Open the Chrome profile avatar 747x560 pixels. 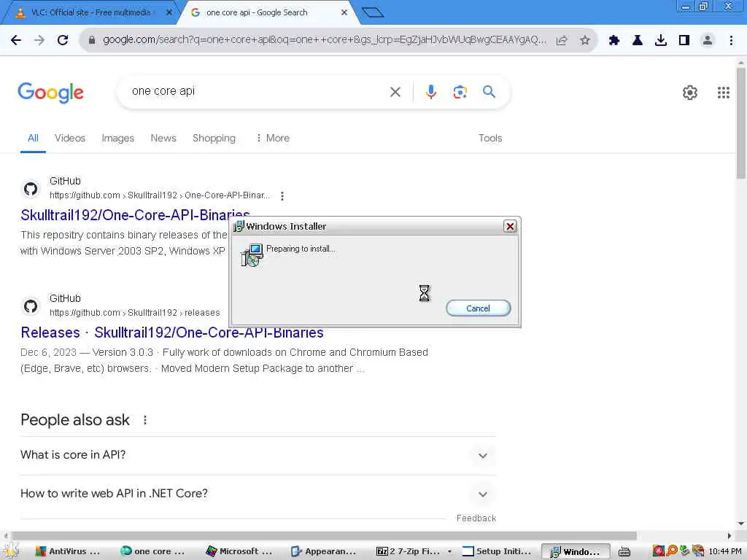[x=708, y=41]
